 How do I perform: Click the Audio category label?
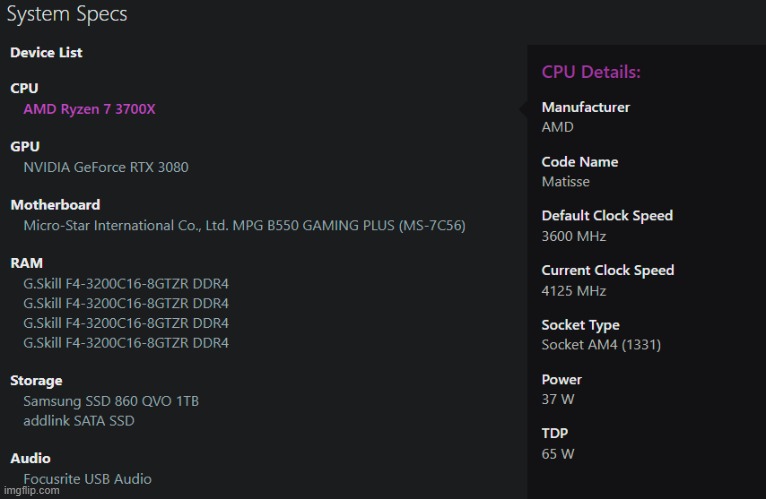[30, 458]
